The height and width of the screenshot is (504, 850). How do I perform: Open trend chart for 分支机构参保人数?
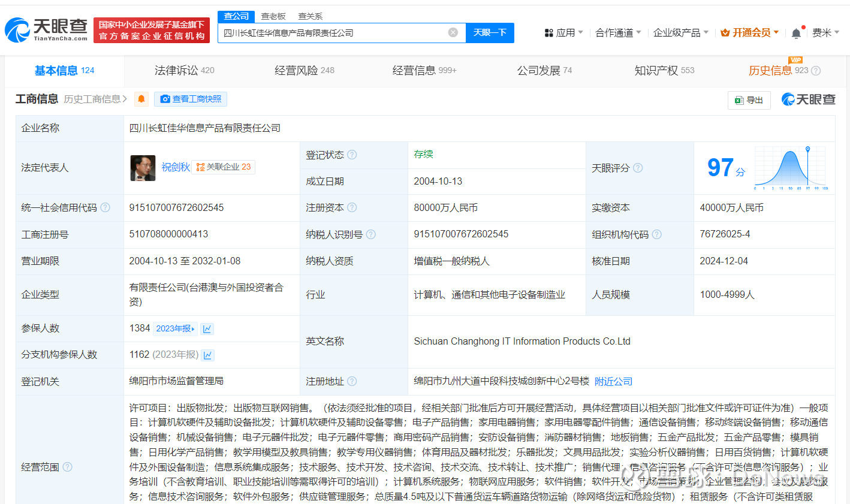208,355
